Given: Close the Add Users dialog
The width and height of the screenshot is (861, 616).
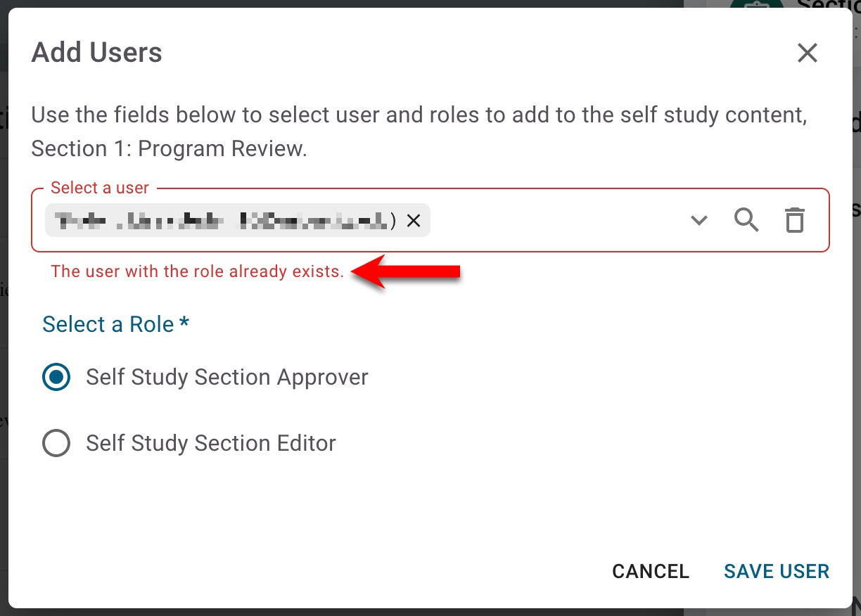Looking at the screenshot, I should pos(807,53).
